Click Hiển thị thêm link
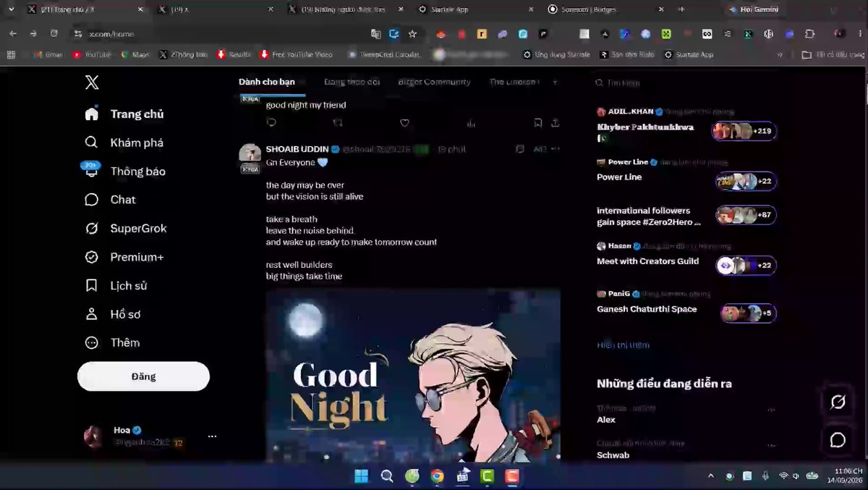Viewport: 868px width, 490px height. (x=623, y=345)
